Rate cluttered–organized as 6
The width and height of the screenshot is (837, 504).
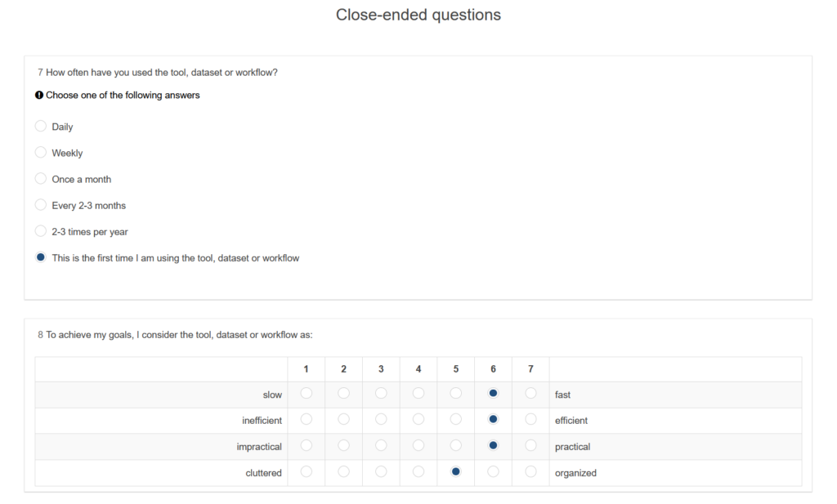[493, 472]
